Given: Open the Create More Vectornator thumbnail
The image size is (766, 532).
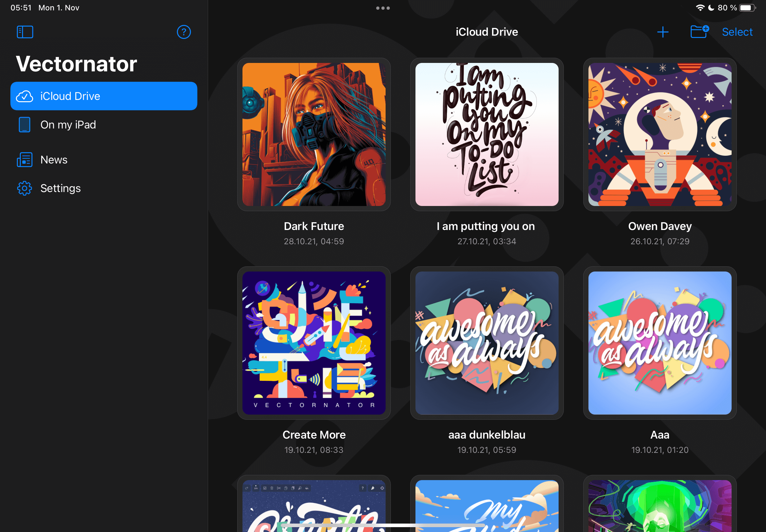Looking at the screenshot, I should click(314, 343).
